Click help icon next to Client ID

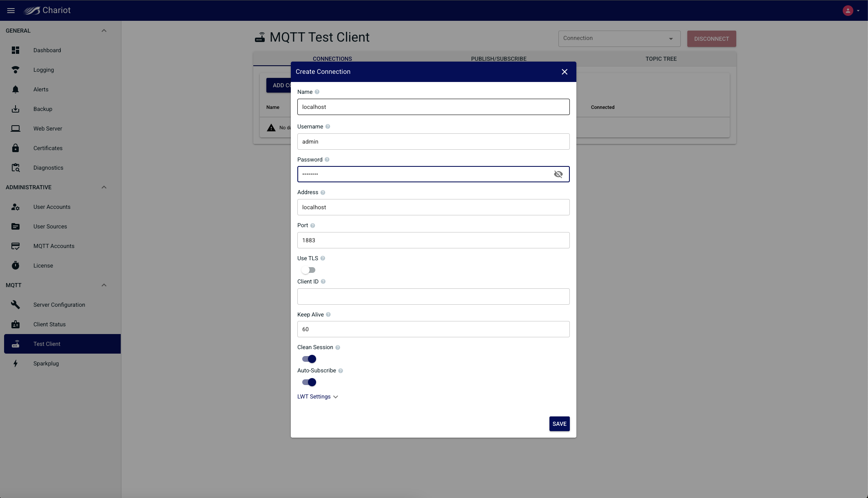(323, 282)
